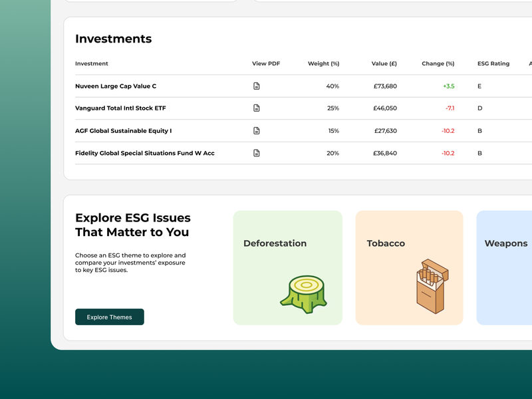Click the ESG rating B for AGF Global
This screenshot has height=399, width=532.
coord(479,130)
